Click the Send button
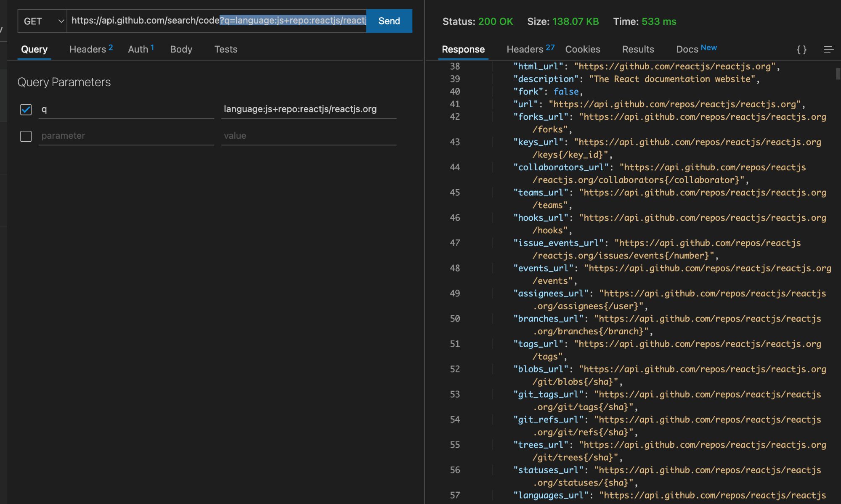The height and width of the screenshot is (504, 841). [388, 21]
